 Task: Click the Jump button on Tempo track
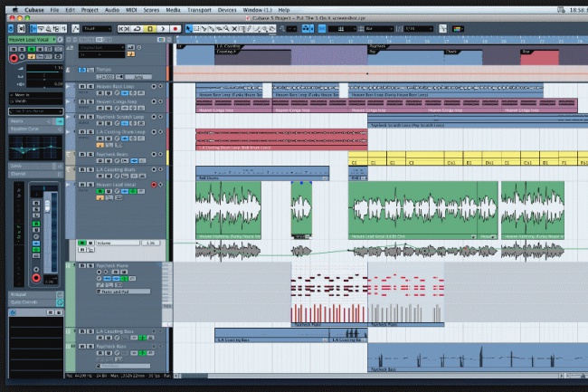click(138, 77)
